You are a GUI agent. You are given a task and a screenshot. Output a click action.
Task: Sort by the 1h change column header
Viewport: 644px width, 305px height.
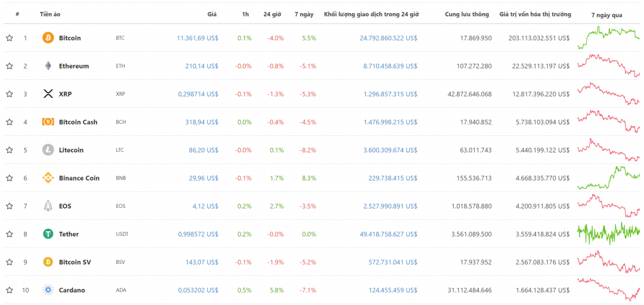point(246,14)
